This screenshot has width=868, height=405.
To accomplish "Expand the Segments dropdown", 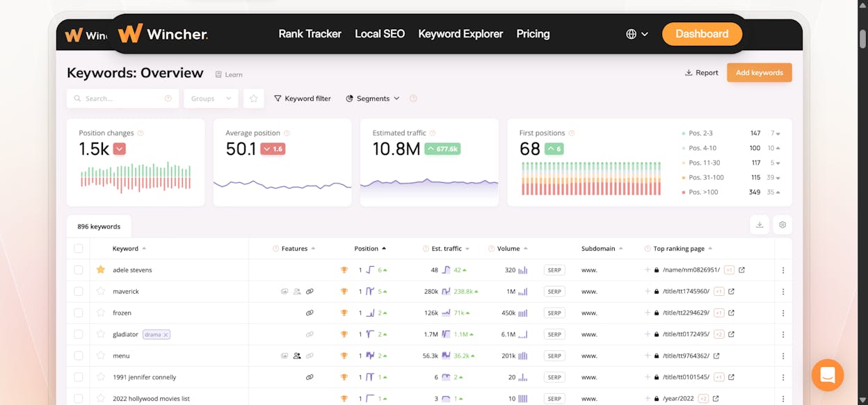I will [373, 99].
